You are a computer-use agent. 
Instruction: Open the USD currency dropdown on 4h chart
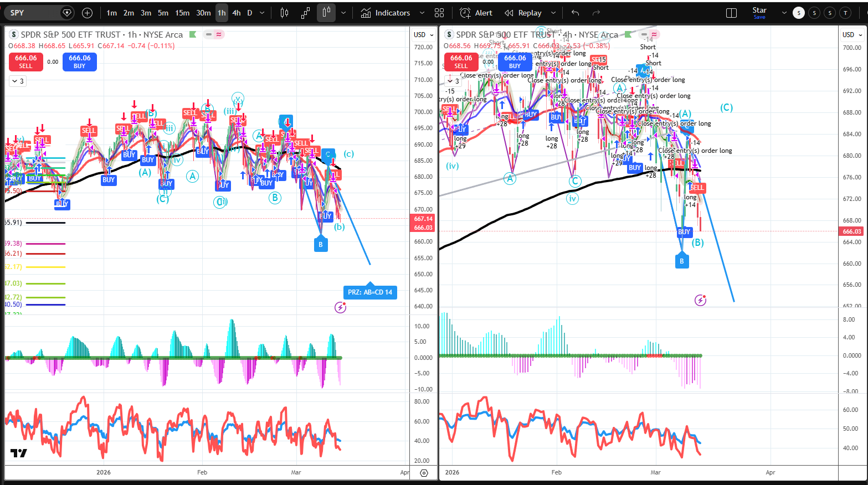pos(852,34)
